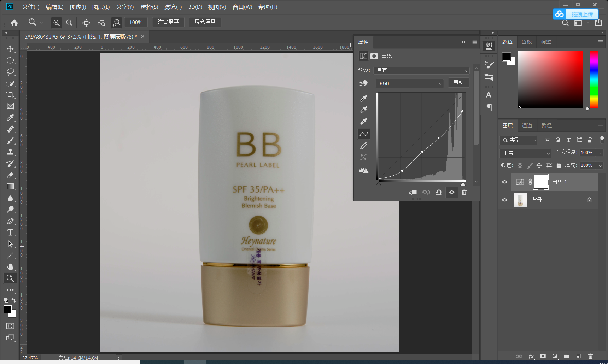
Task: Select the Line tool
Action: [10, 256]
